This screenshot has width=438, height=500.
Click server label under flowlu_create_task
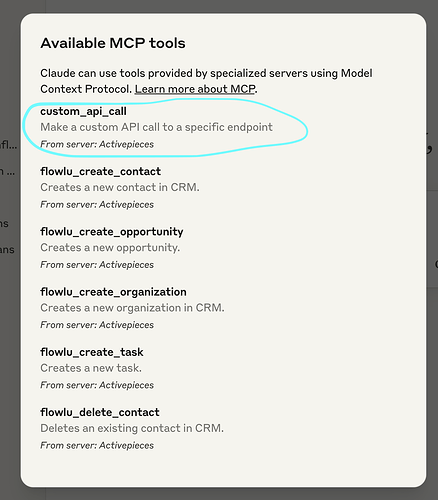coord(97,385)
